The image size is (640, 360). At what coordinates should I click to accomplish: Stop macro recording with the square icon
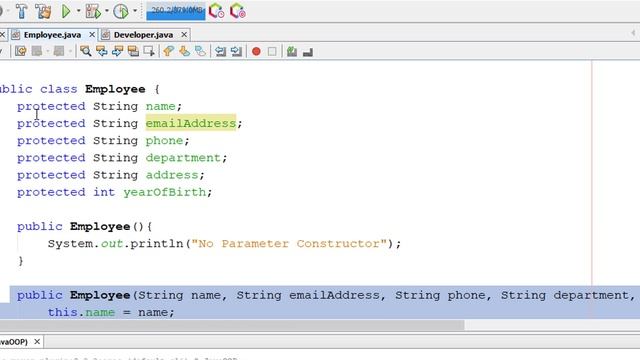tap(272, 51)
